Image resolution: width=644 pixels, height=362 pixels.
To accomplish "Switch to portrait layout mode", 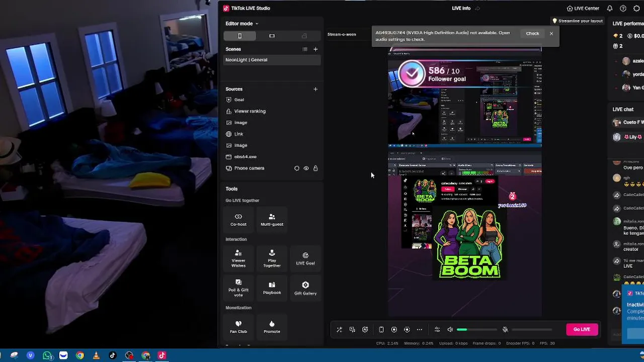I will 239,36.
